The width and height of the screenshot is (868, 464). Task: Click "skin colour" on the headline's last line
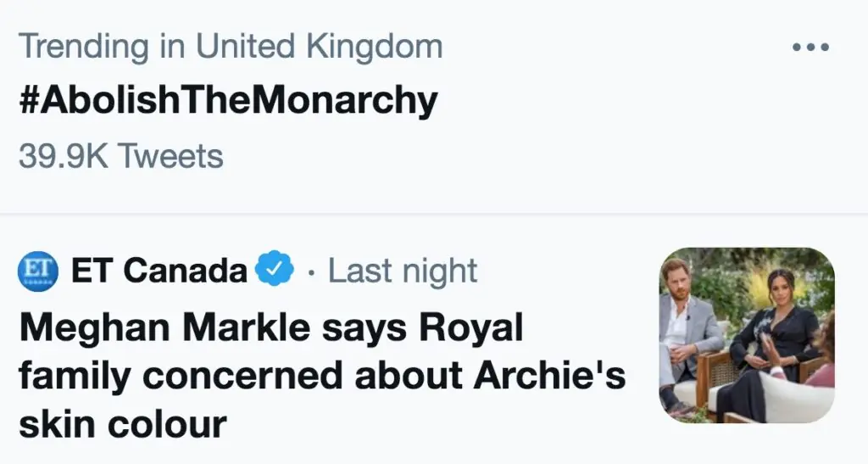coord(122,422)
